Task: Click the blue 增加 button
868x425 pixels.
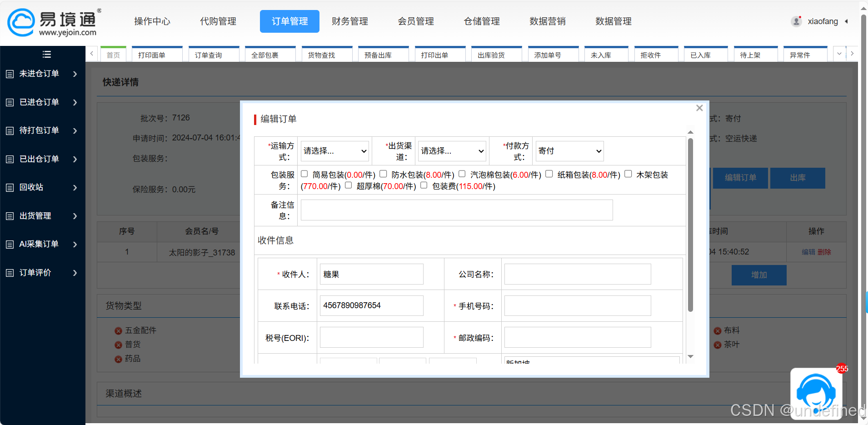Action: [759, 275]
